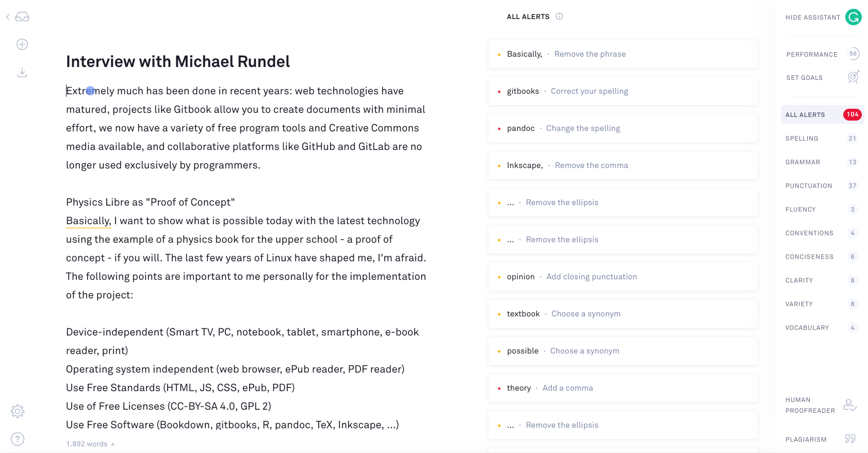Expand the 'pandoc Change the spelling' alert
The height and width of the screenshot is (453, 868).
pyautogui.click(x=623, y=128)
